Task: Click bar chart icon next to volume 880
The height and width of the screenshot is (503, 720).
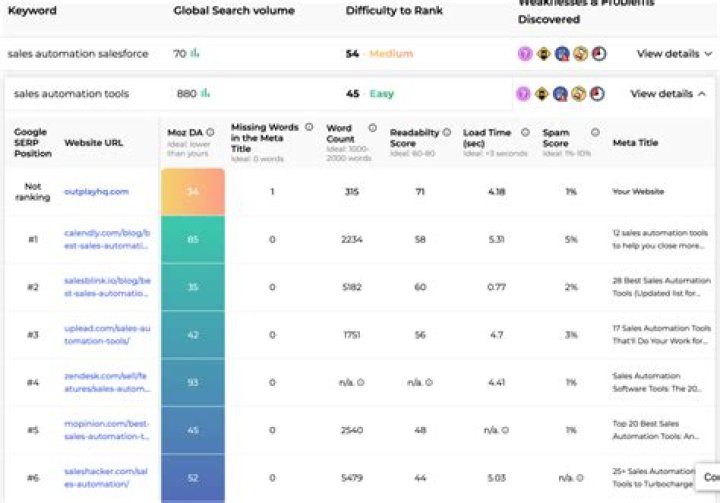Action: [205, 93]
